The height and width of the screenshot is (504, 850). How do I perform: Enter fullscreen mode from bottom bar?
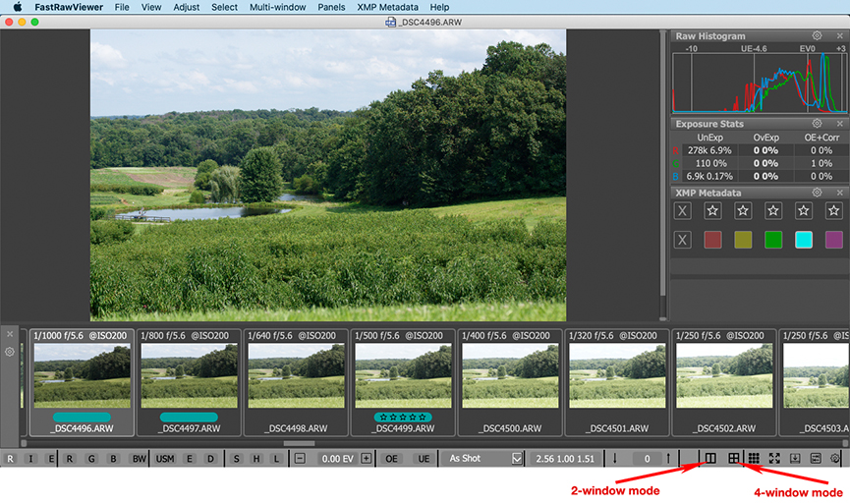pyautogui.click(x=774, y=459)
